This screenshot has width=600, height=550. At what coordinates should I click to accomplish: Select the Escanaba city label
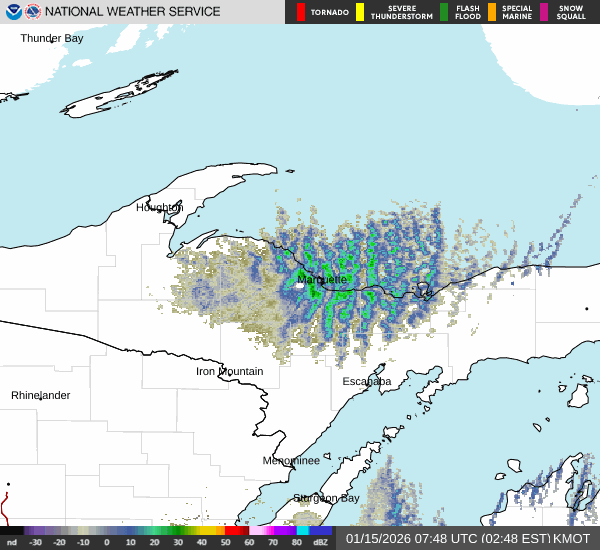(367, 381)
